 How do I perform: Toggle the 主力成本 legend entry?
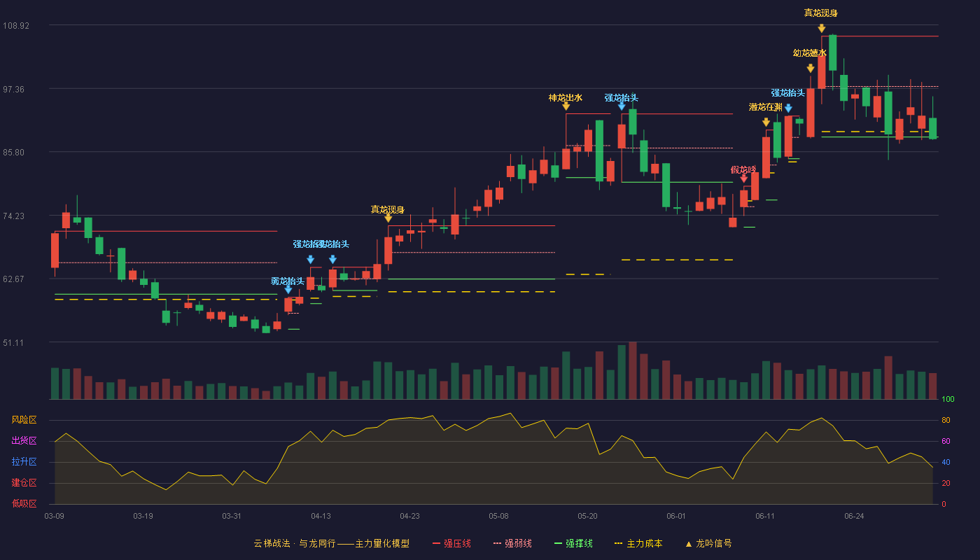638,543
